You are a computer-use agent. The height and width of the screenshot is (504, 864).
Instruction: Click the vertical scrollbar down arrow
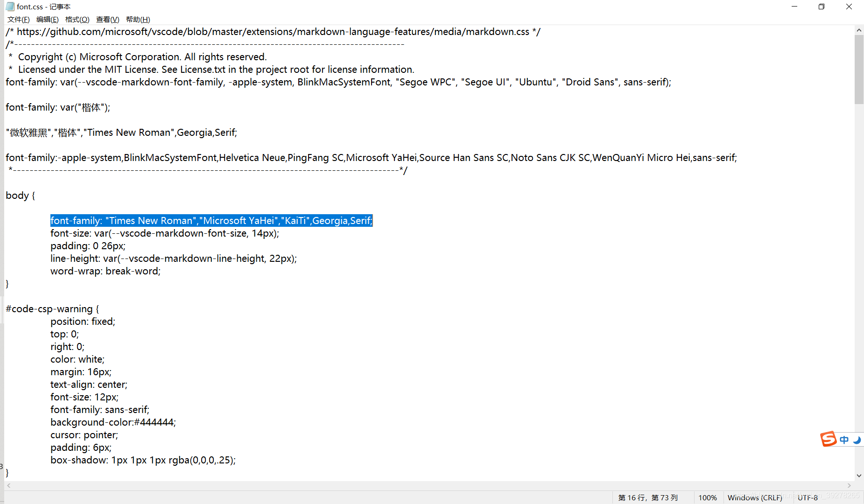859,476
